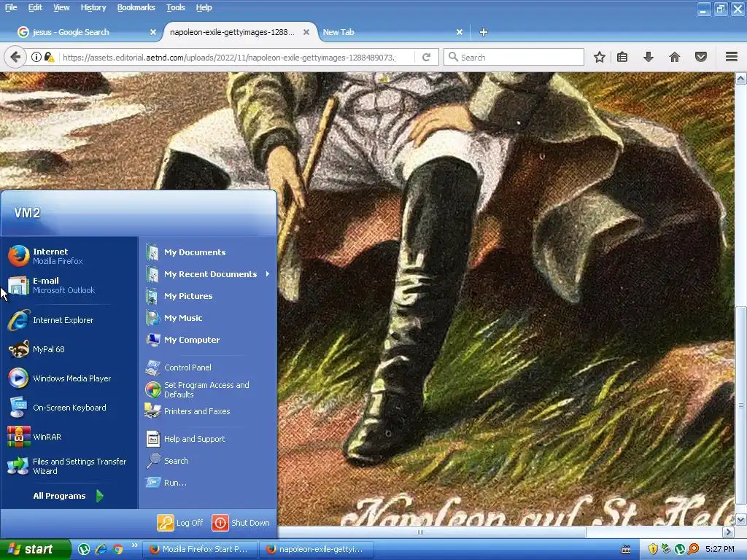Launch Internet Explorer from quick launch bar
The image size is (747, 560).
click(x=101, y=549)
